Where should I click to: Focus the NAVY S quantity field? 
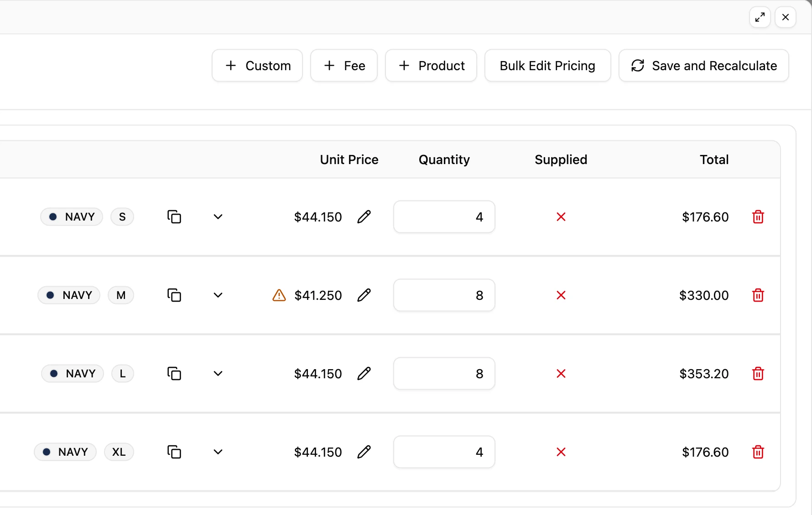pos(444,217)
